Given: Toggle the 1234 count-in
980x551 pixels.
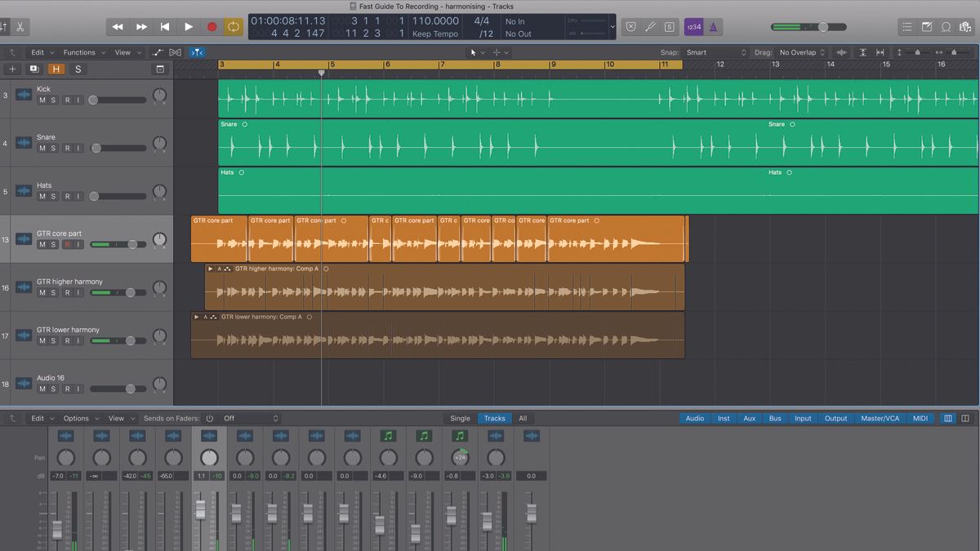Looking at the screenshot, I should [693, 26].
